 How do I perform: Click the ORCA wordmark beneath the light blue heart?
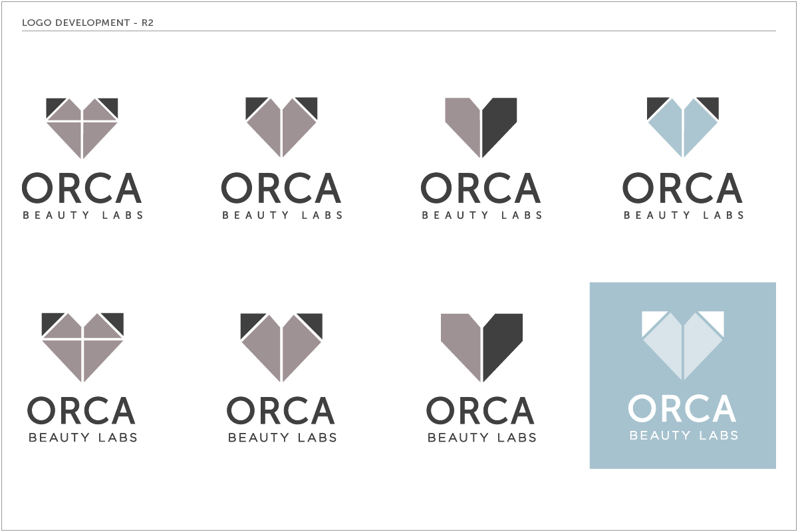coord(683,188)
